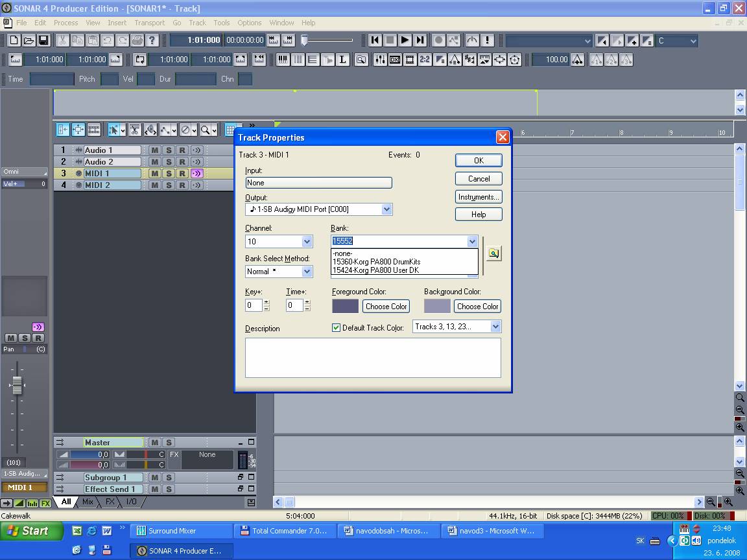Click the Reset (exclamation mark) toolbar icon

[x=488, y=40]
